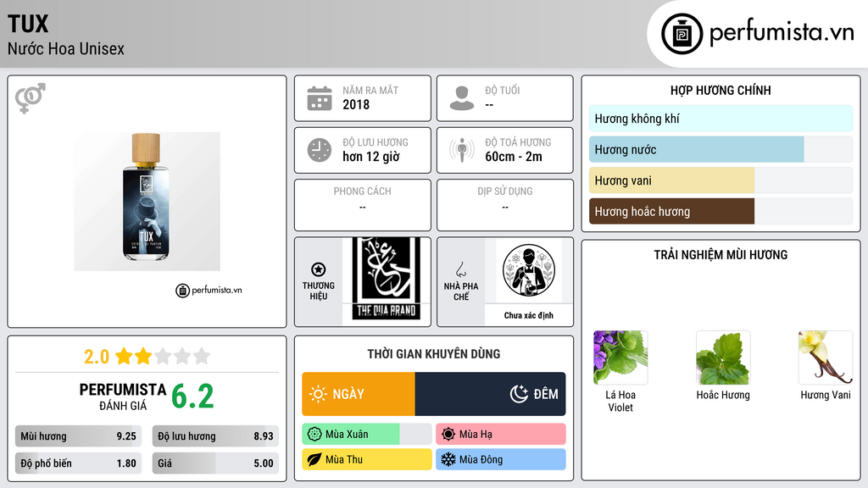Screen dimensions: 868x488
Task: Click the perfumista.vn bottle logo icon at top
Action: pyautogui.click(x=682, y=34)
